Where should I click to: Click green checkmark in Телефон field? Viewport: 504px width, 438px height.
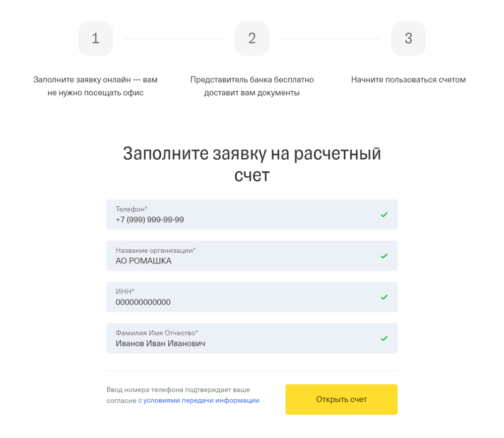[x=384, y=214]
